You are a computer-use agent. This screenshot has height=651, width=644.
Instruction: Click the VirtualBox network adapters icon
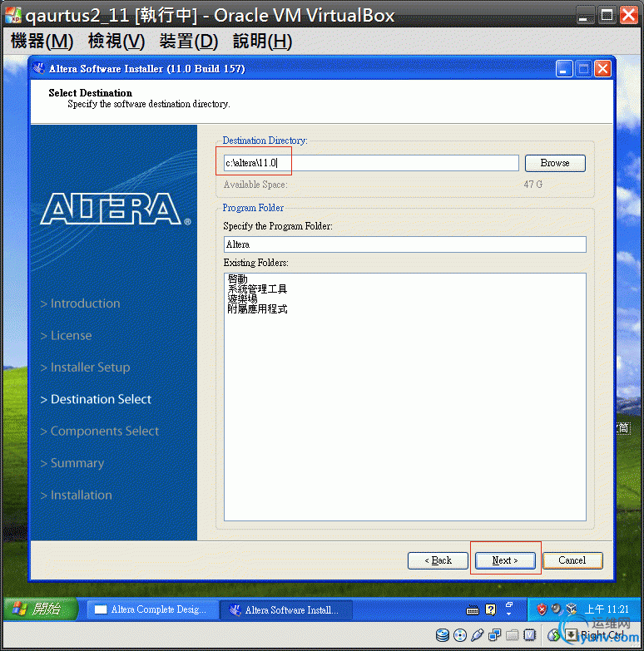(494, 635)
